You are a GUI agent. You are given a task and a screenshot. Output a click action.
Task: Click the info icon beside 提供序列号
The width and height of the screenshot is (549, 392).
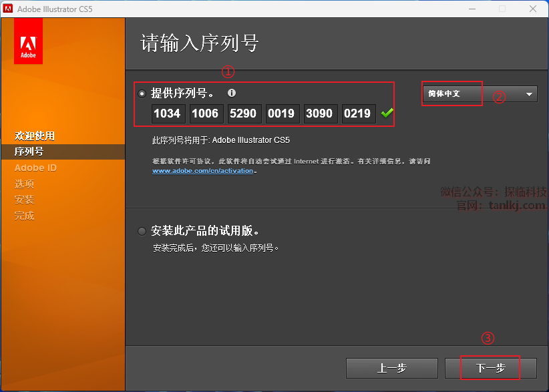coord(232,93)
